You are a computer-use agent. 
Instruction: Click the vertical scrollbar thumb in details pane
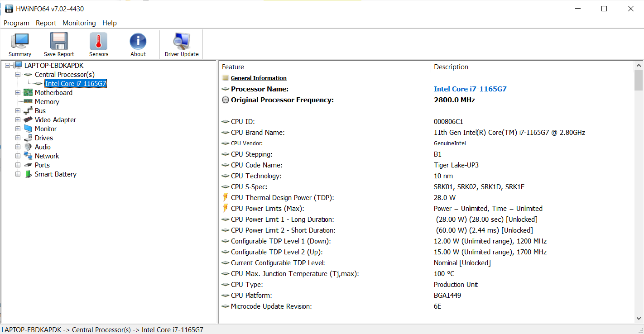[x=639, y=81]
